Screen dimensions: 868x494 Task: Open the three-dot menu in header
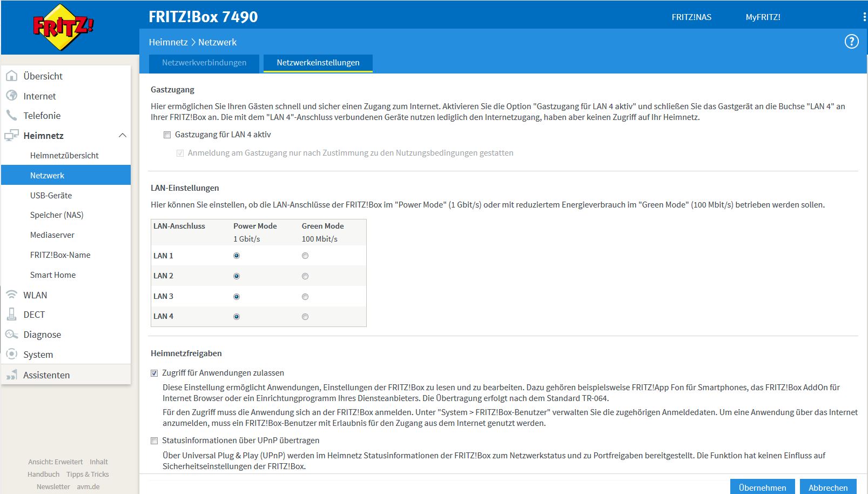tap(864, 17)
